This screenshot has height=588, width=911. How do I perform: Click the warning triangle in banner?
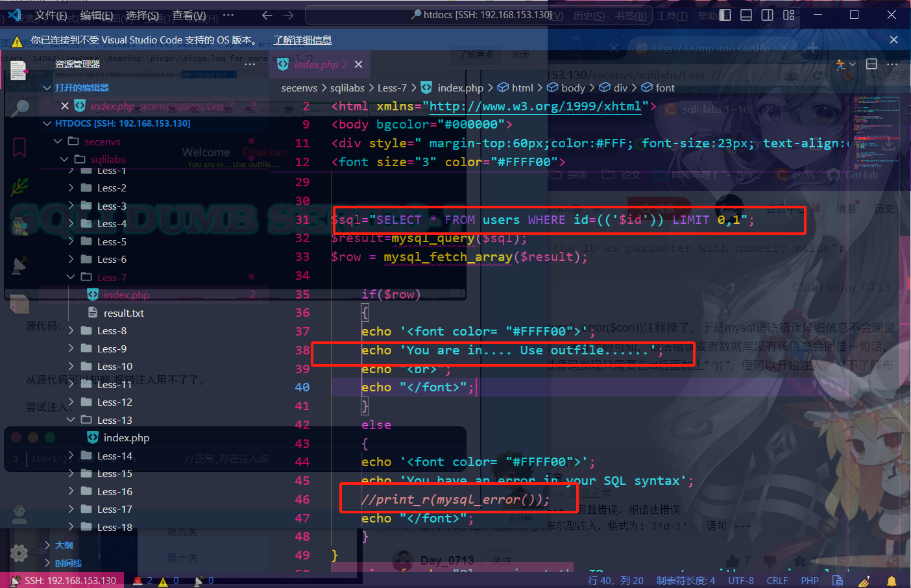tap(17, 41)
